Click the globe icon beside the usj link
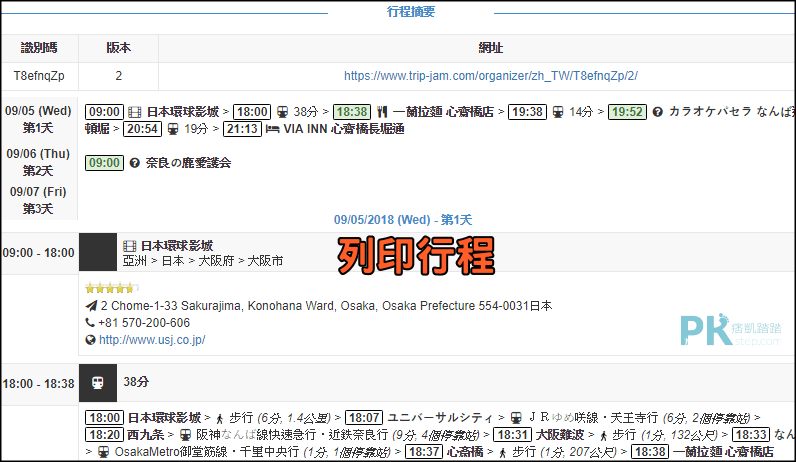796x462 pixels. click(x=90, y=340)
